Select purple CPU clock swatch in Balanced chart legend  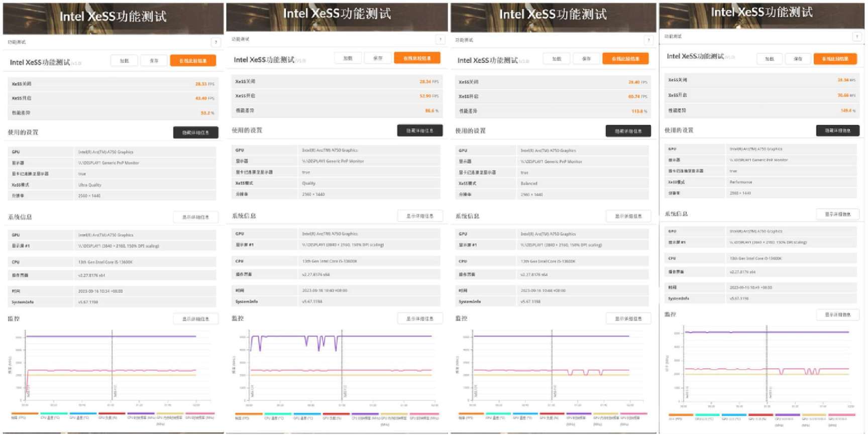579,414
